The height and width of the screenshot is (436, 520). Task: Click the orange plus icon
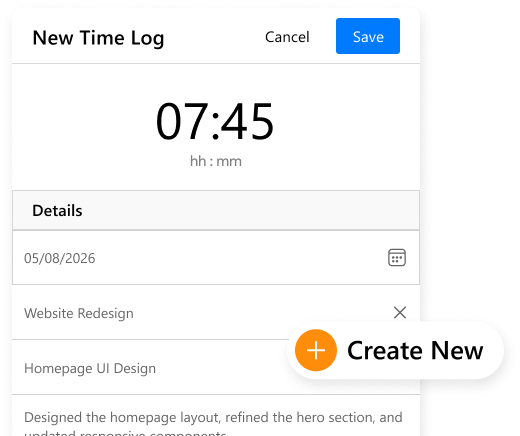coord(316,350)
